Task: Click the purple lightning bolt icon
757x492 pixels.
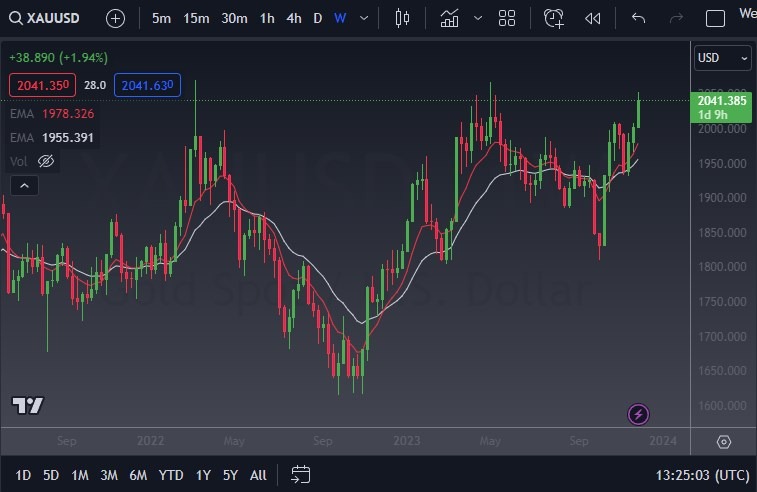Action: click(638, 414)
